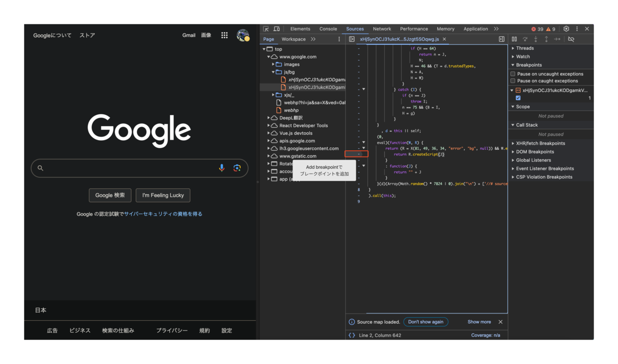Open DevTools settings gear
Screen dimensions: 618x364
[566, 29]
